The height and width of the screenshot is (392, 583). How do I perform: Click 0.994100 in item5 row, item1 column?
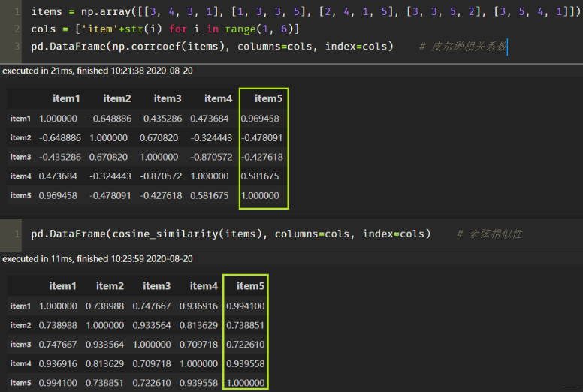(x=58, y=383)
